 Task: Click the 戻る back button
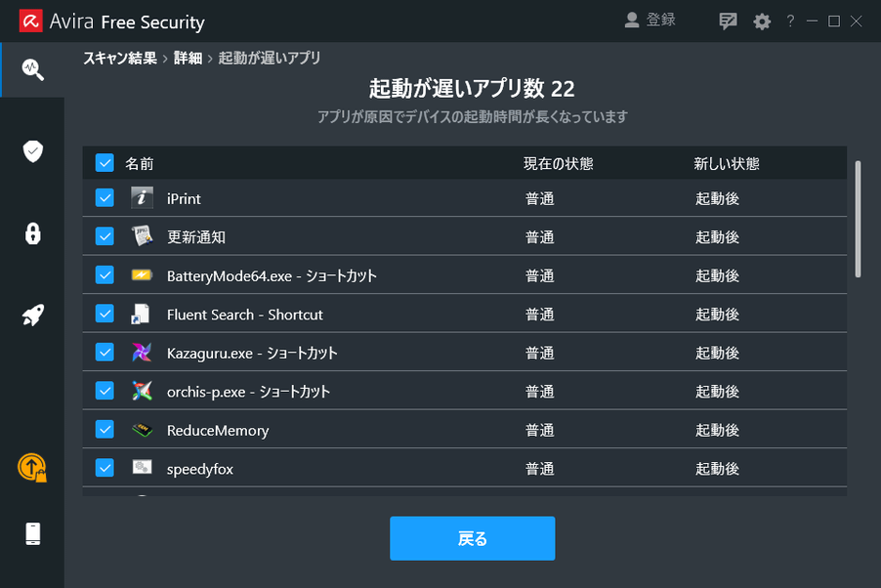pos(473,538)
